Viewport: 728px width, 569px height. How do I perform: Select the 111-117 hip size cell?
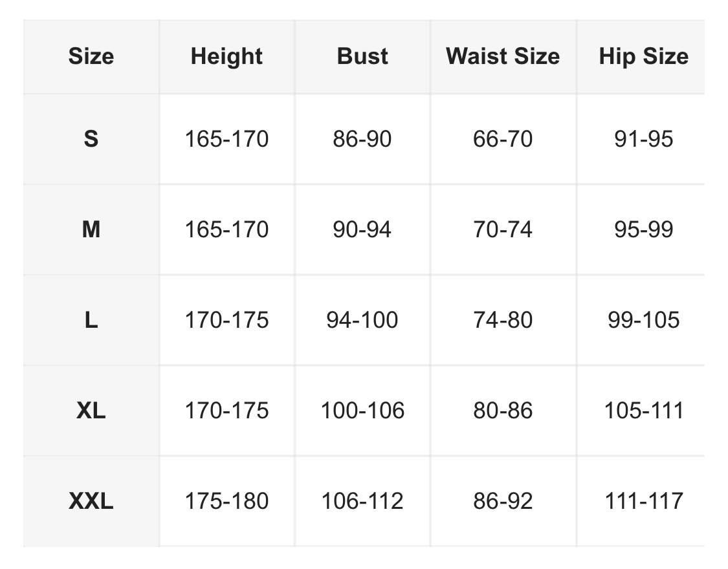[x=643, y=501]
